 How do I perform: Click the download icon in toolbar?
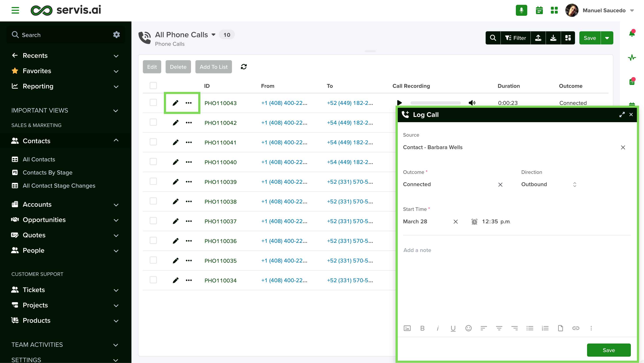553,38
